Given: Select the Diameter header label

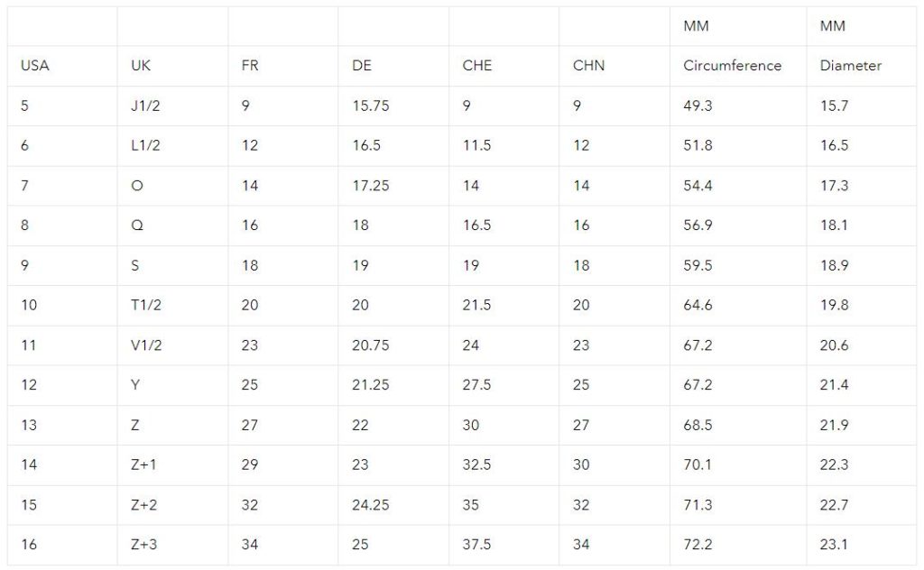Looking at the screenshot, I should tap(850, 66).
